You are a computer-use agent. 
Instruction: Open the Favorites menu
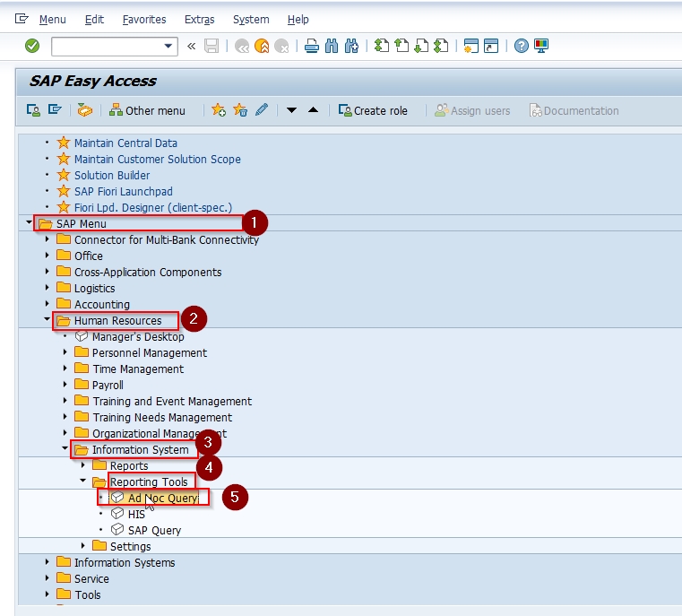click(144, 19)
